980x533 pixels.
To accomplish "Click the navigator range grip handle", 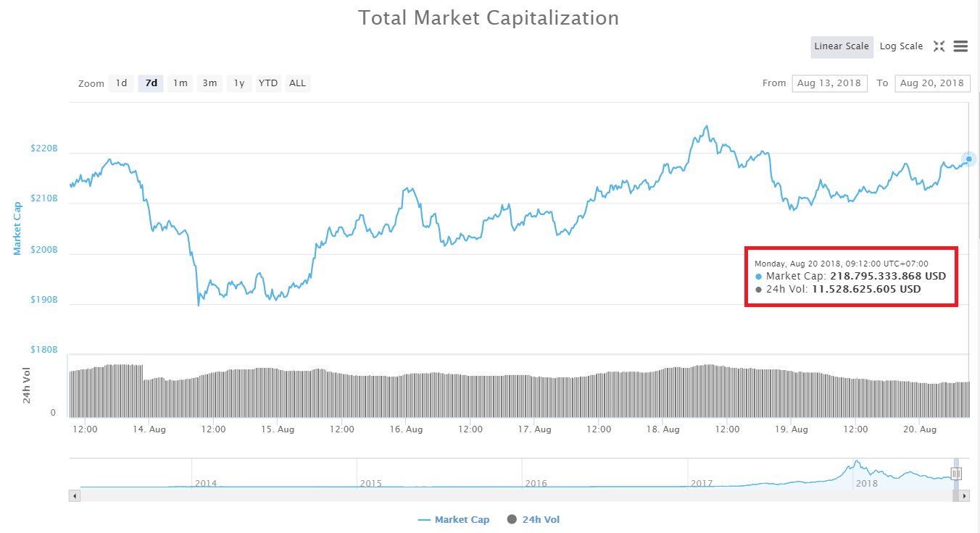I will coord(956,472).
